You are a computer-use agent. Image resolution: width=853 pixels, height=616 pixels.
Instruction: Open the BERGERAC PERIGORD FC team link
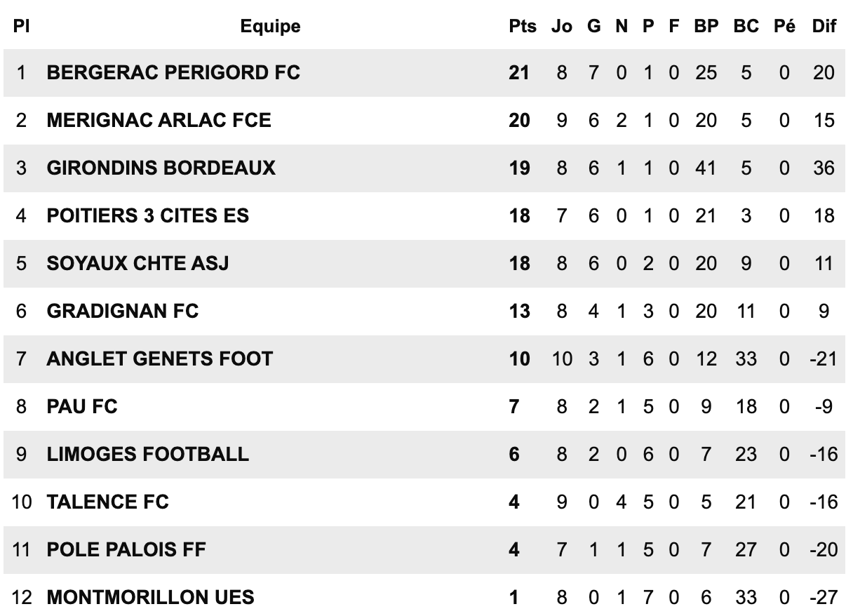(x=173, y=72)
